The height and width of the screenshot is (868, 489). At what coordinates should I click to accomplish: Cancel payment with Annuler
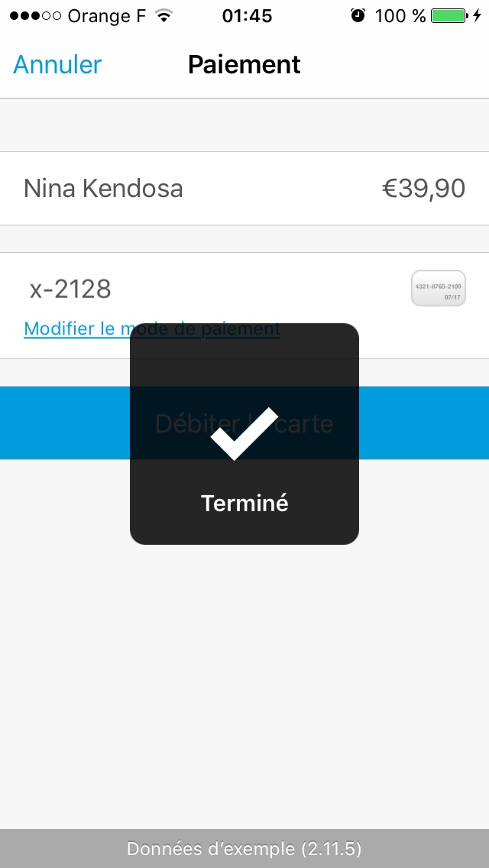(57, 65)
